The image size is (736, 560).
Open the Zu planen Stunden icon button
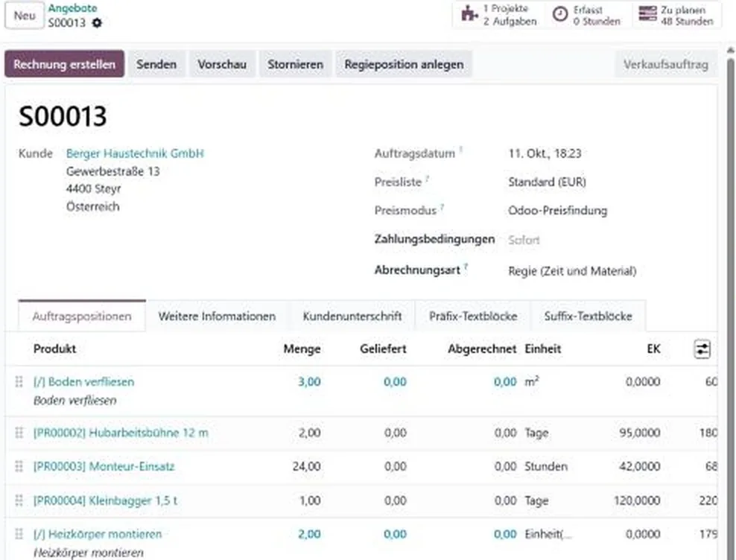[x=676, y=15]
